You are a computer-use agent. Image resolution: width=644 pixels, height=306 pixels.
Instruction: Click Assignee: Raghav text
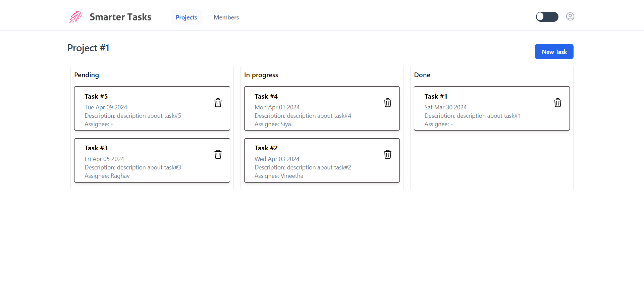107,176
